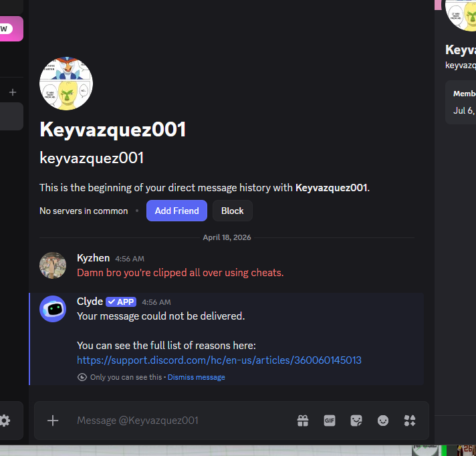Open the gift Nitro icon

303,421
